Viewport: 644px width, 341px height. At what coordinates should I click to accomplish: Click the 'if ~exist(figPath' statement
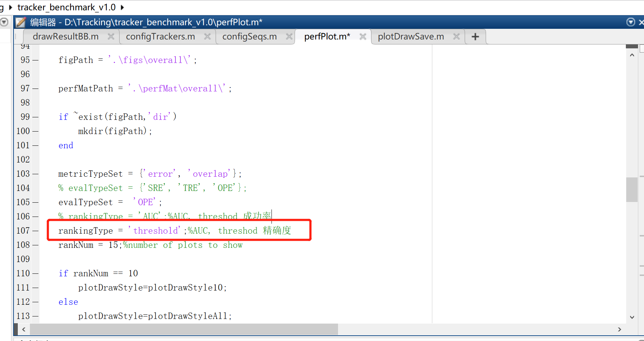[x=117, y=117]
